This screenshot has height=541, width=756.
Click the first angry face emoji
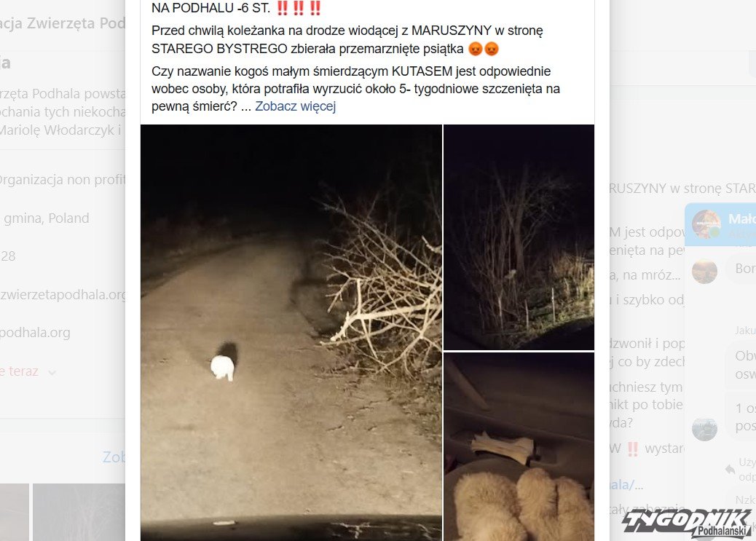pyautogui.click(x=476, y=49)
